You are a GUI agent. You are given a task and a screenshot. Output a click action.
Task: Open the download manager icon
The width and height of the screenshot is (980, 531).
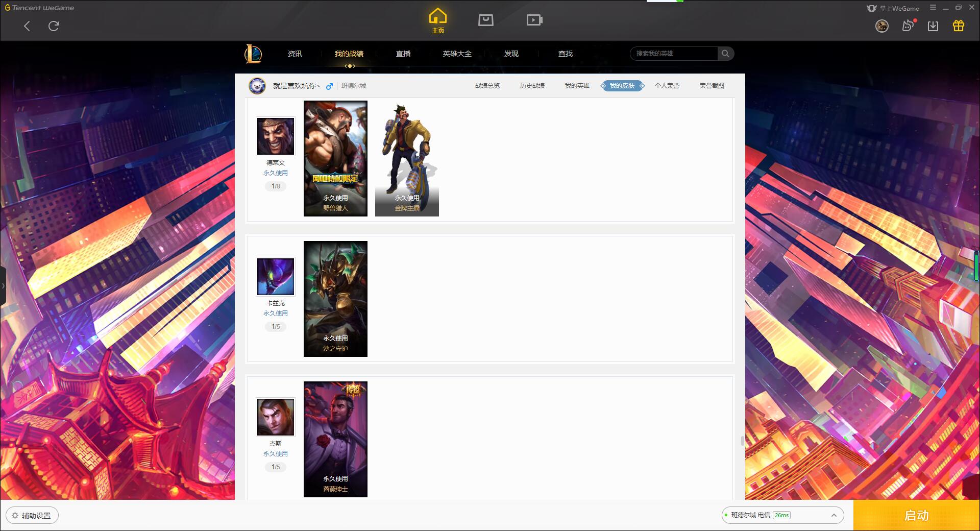[933, 26]
